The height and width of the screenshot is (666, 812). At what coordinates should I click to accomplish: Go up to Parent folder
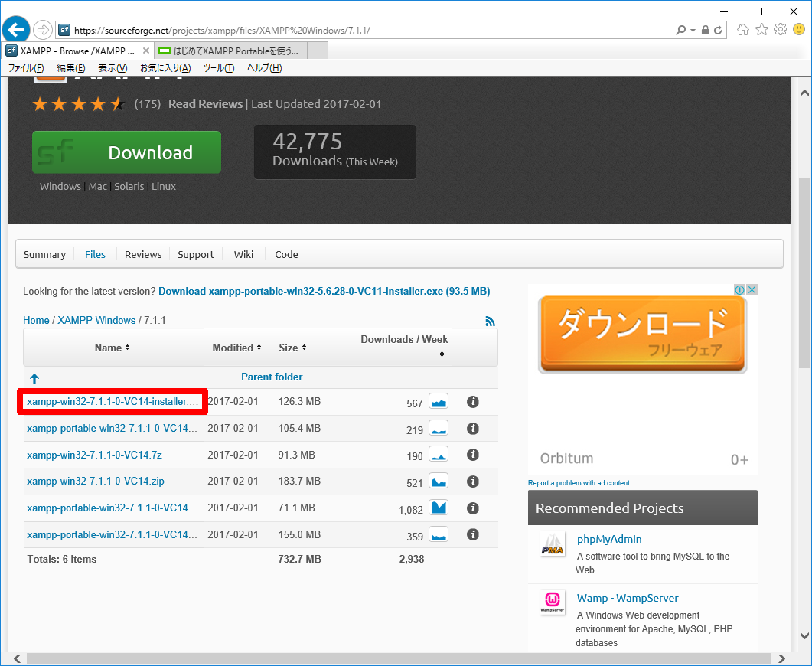[272, 377]
